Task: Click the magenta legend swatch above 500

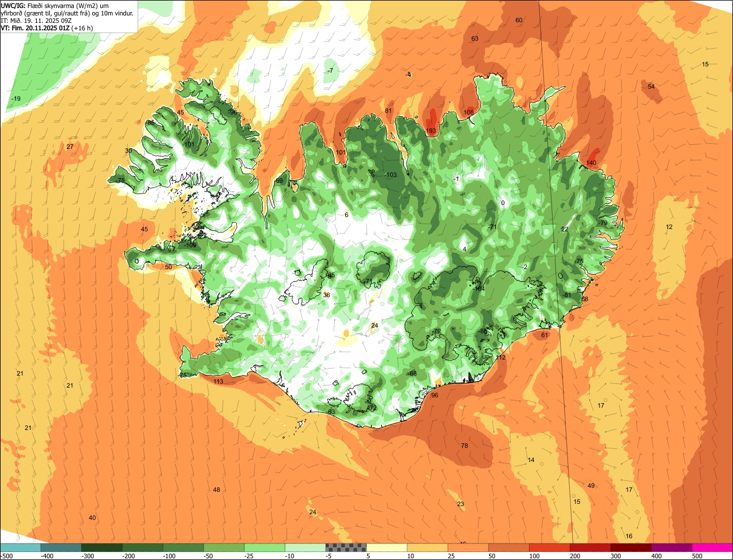Action: [712, 547]
